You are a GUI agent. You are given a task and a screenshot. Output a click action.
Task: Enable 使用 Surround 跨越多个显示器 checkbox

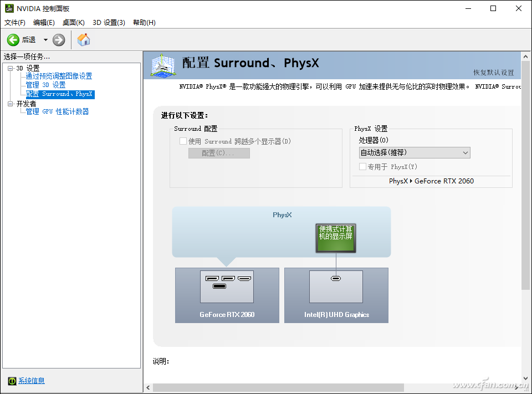[183, 141]
